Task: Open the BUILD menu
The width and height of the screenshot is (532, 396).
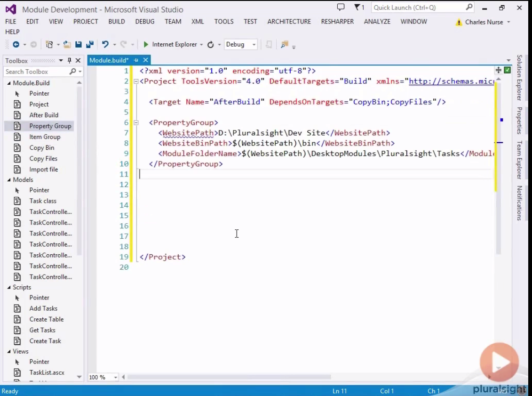Action: point(116,21)
